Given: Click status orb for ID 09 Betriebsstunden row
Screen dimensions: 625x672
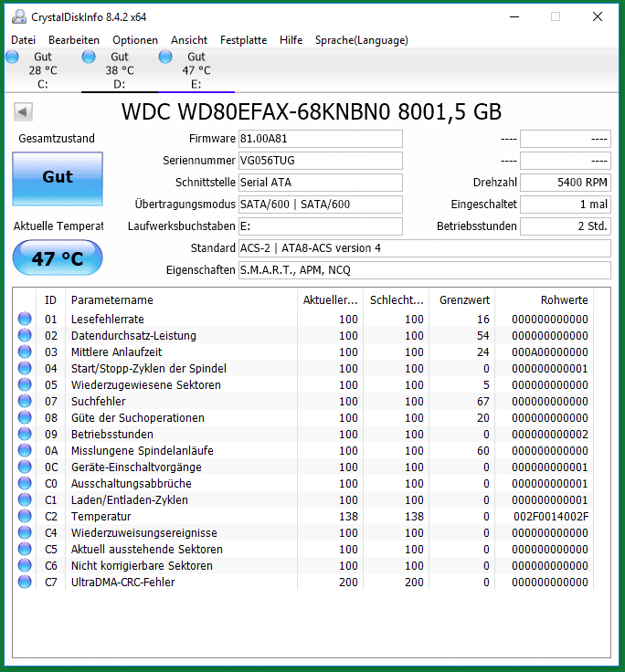Looking at the screenshot, I should click(25, 434).
